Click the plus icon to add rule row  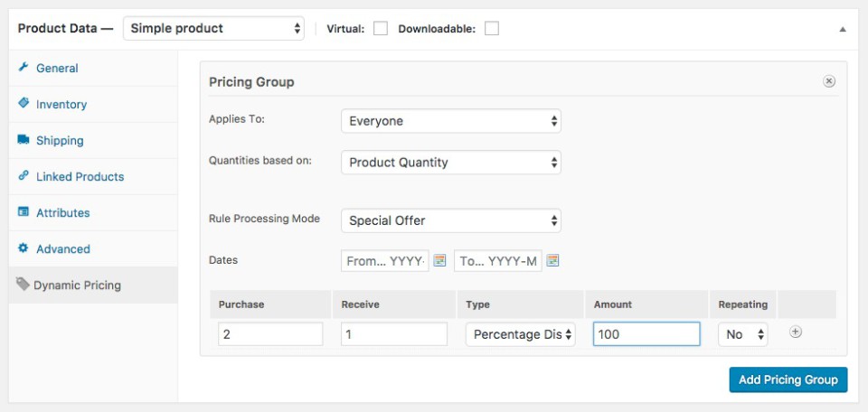[796, 332]
